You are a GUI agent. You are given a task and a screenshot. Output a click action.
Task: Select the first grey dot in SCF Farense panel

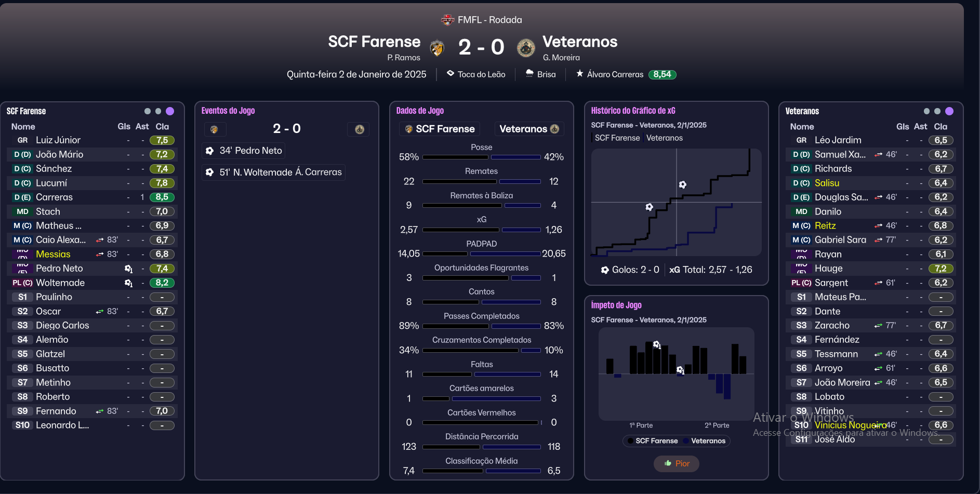[x=148, y=111]
